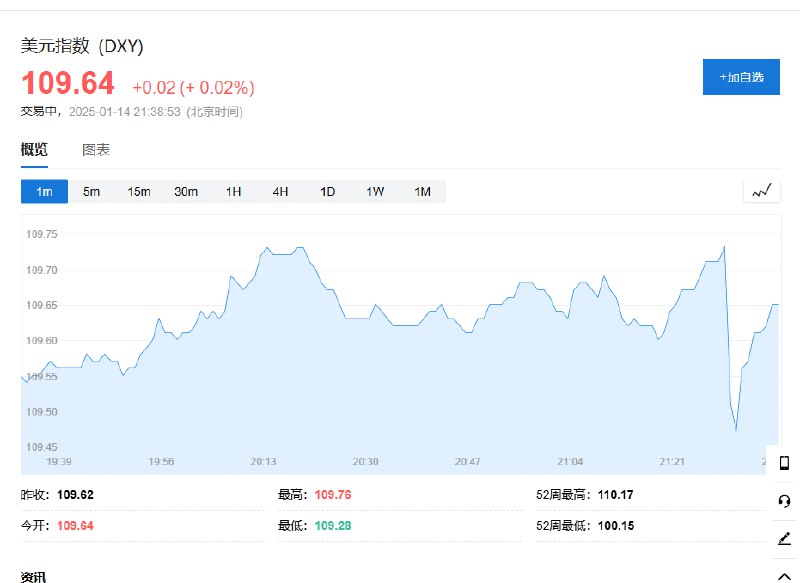Click the 昨收 value 109.62
The image size is (800, 583).
click(76, 495)
